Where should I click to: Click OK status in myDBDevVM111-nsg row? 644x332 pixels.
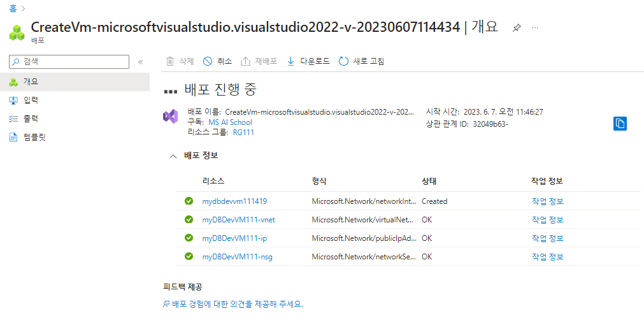tap(427, 257)
